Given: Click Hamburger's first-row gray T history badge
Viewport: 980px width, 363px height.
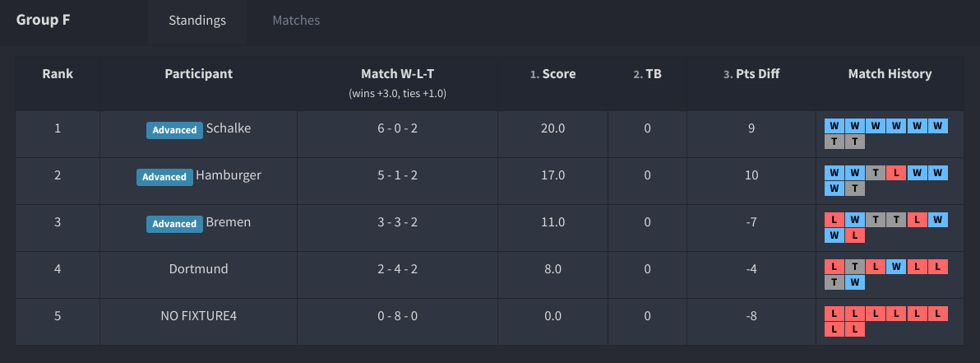Looking at the screenshot, I should [x=876, y=173].
